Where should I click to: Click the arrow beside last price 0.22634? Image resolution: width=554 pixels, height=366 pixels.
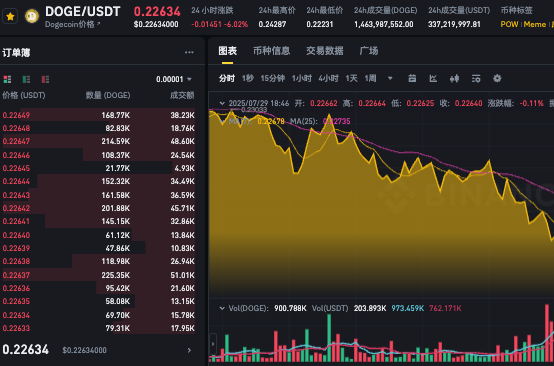click(x=189, y=350)
